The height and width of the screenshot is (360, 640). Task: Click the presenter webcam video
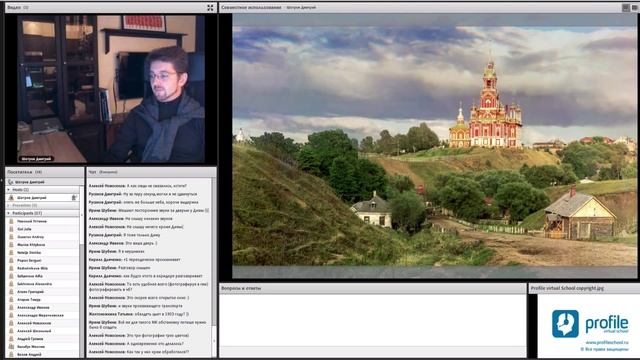tap(111, 89)
